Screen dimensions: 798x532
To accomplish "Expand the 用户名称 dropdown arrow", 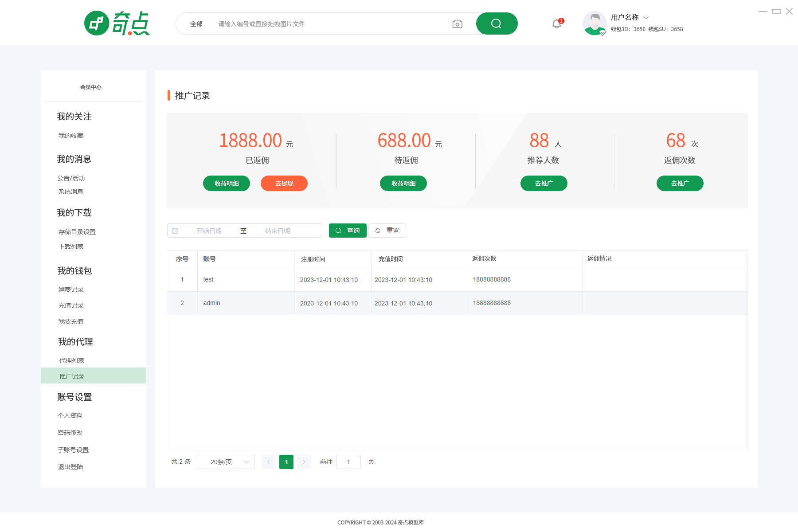I will [x=646, y=18].
